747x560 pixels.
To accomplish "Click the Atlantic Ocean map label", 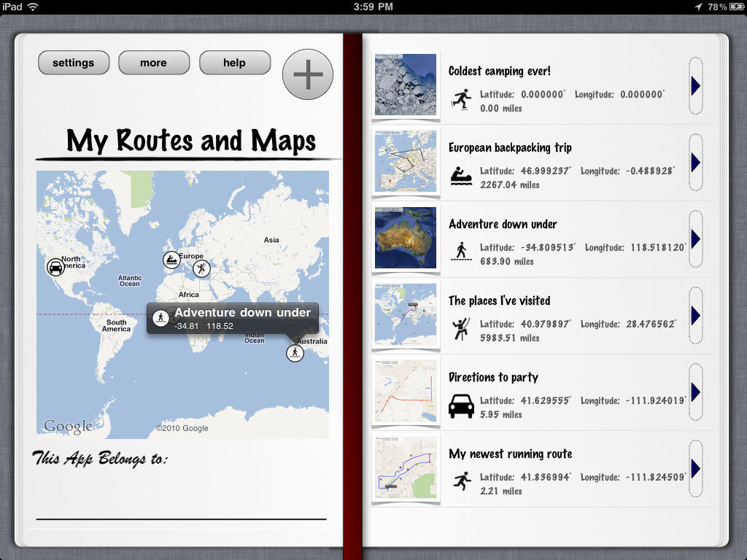I will (x=130, y=281).
